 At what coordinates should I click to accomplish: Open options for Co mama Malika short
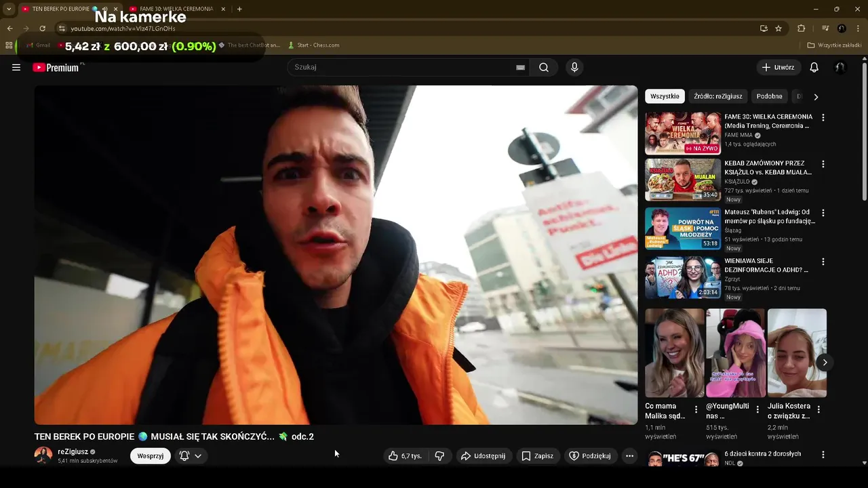(x=696, y=409)
